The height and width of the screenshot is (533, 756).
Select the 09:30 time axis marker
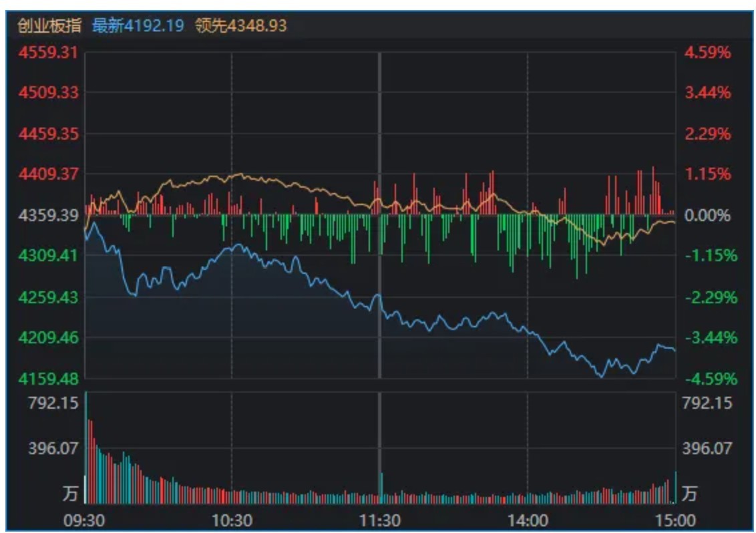84,520
